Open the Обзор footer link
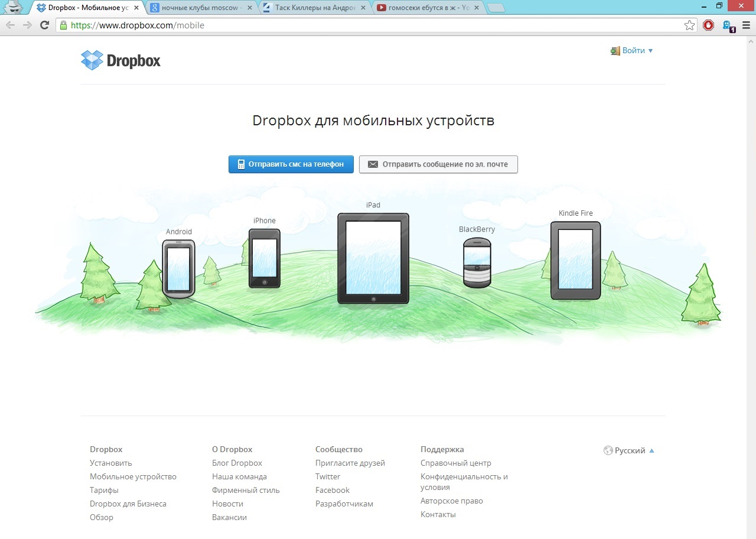 coord(102,517)
